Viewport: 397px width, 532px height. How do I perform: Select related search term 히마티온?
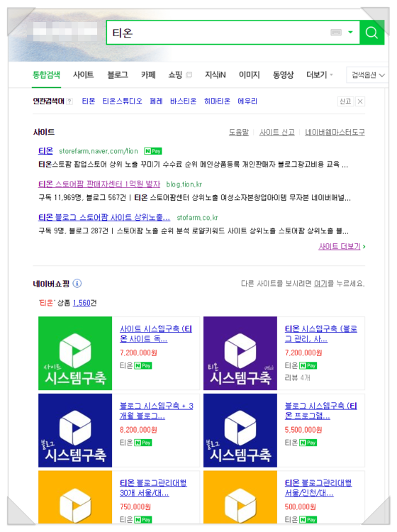pyautogui.click(x=217, y=101)
